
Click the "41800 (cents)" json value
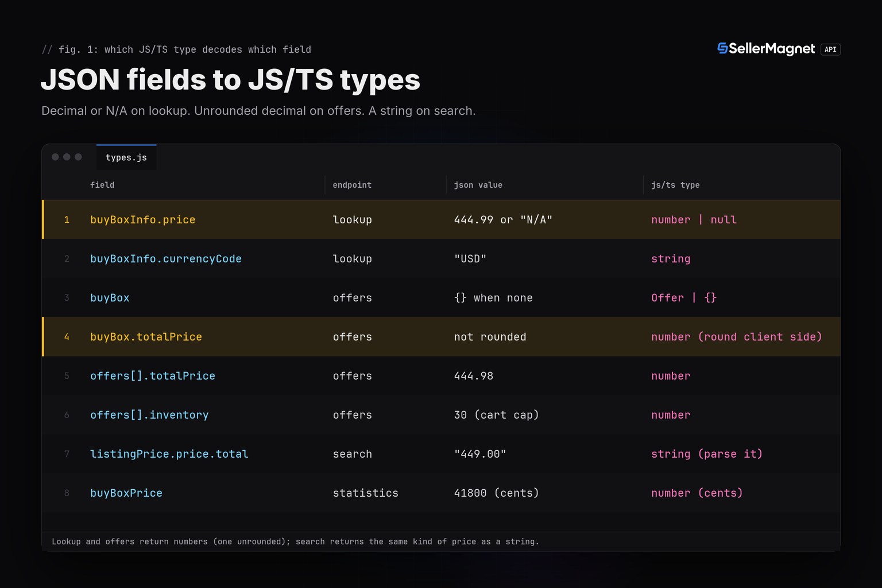point(497,493)
